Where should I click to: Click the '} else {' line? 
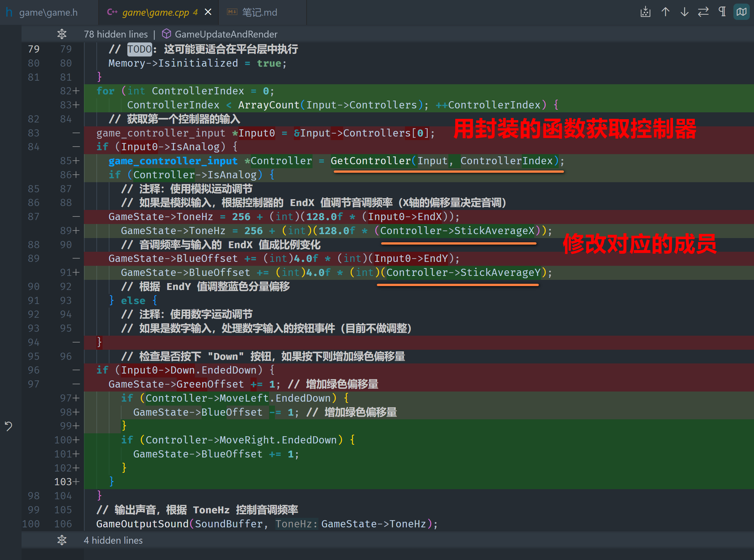click(133, 301)
